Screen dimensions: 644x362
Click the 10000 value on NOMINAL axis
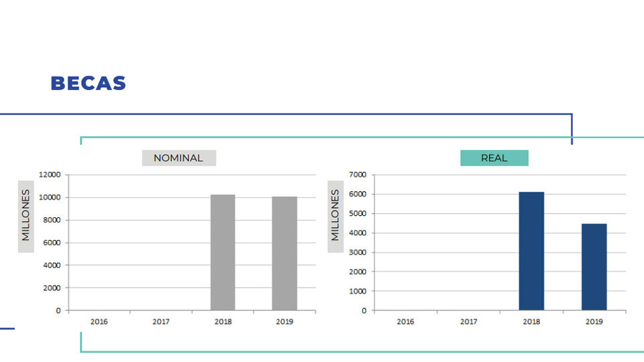(50, 197)
